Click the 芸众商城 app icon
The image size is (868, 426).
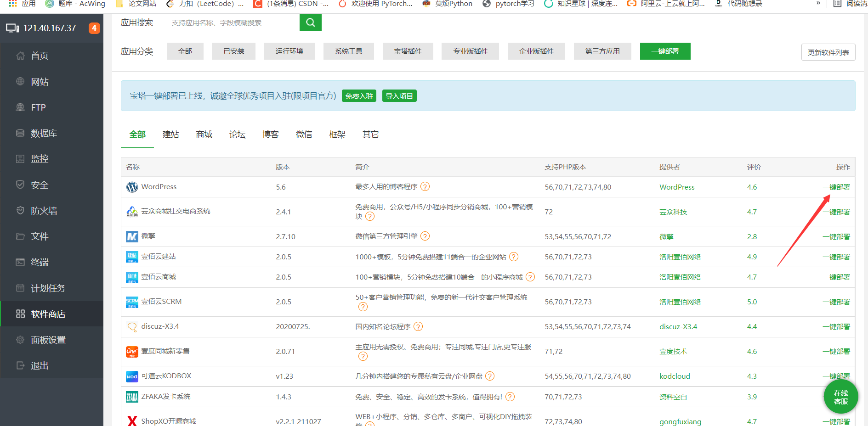tap(132, 212)
